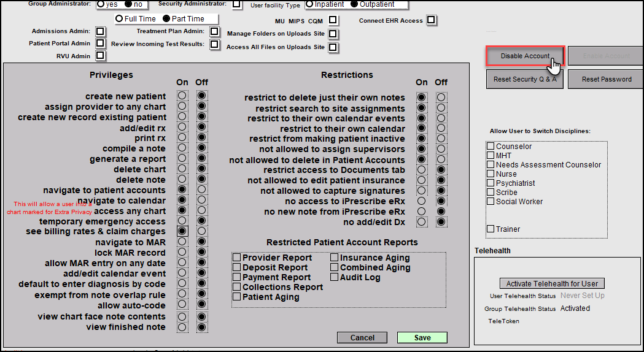
Task: Set 'restrict to their own calendar' to Off
Action: point(440,129)
